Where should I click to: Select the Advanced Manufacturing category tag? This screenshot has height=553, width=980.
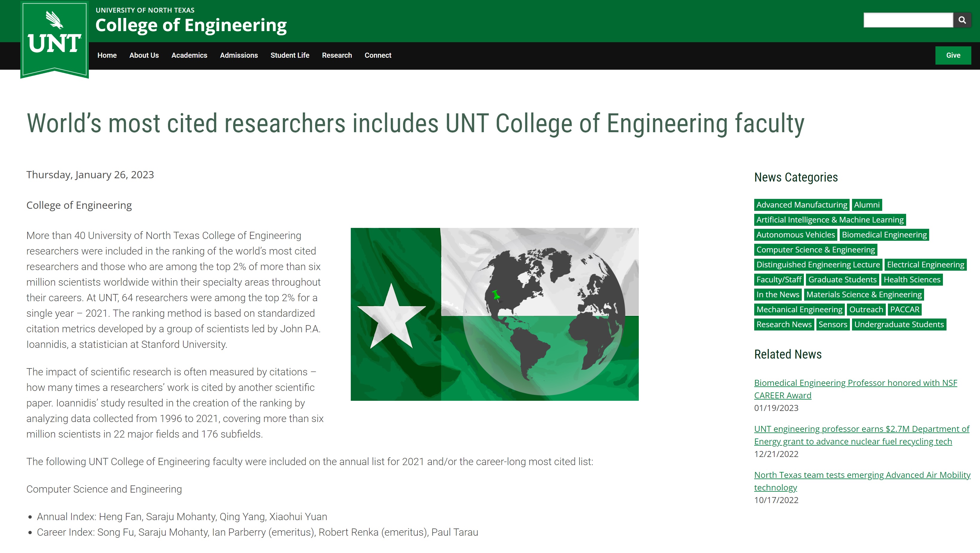point(801,205)
